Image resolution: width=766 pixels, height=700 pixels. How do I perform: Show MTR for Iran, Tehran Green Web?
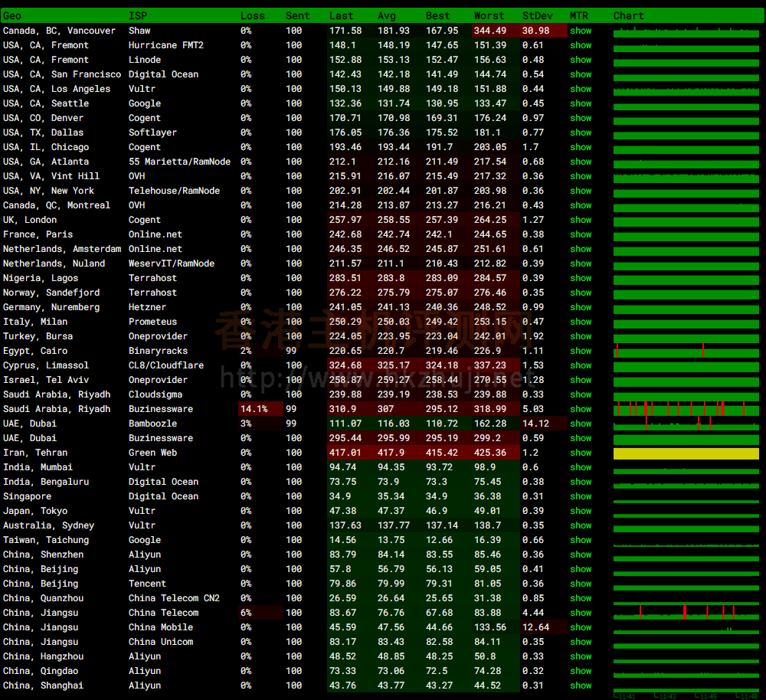point(581,453)
